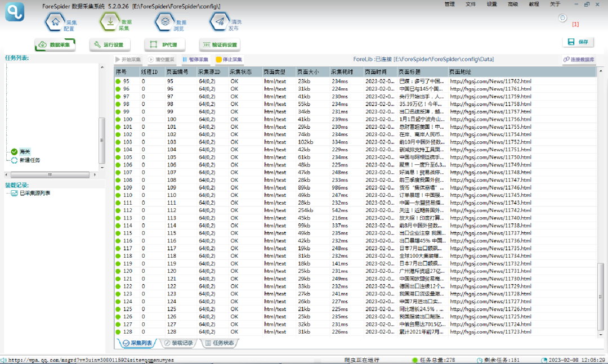This screenshot has height=364, width=608.
Task: Click the 剩余任务 clock icon
Action: click(x=480, y=360)
